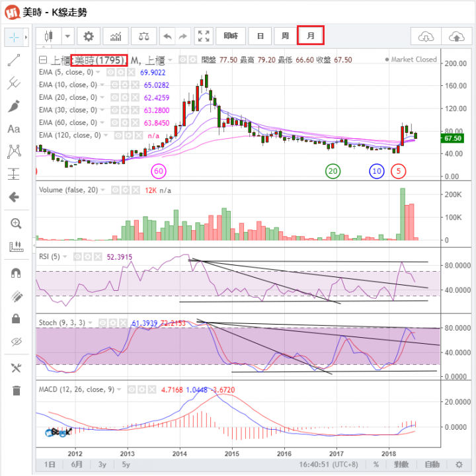Open the MACD (12, 26, close, 9) dropdown arrow
Image resolution: width=476 pixels, height=476 pixels.
tap(119, 389)
